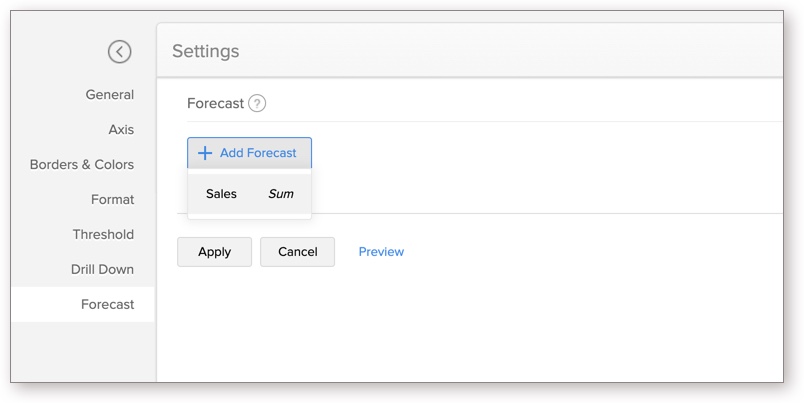This screenshot has width=804, height=403.
Task: Switch to the Drill Down tab
Action: [x=102, y=269]
